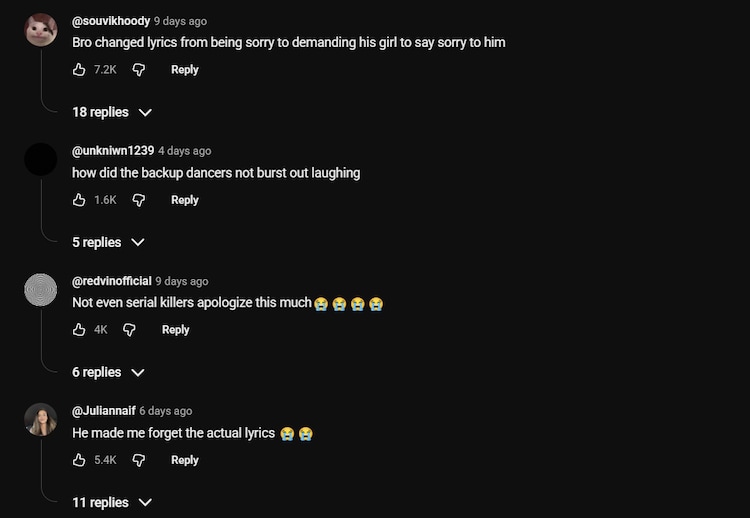750x518 pixels.
Task: Show the 5 replies thread
Action: [x=108, y=242]
